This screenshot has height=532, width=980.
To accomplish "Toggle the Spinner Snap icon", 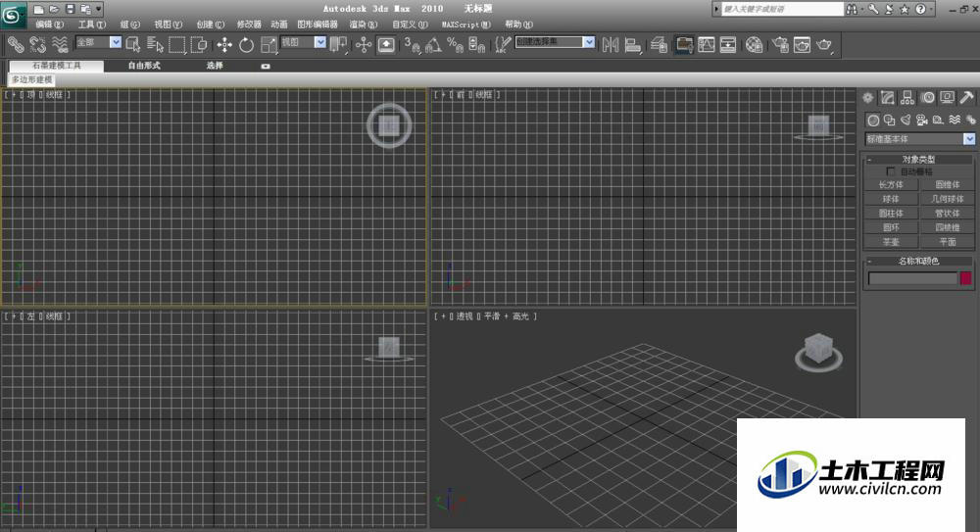I will coord(477,44).
